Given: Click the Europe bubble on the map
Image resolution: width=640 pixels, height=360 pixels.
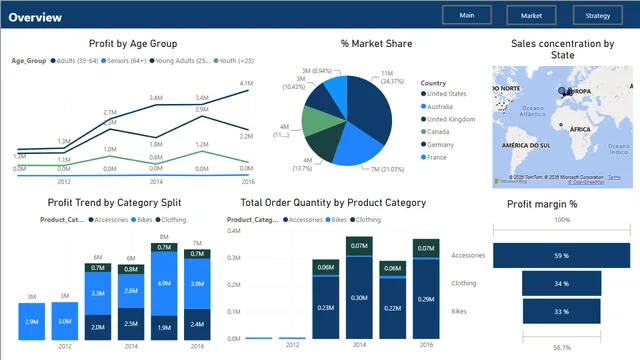Looking at the screenshot, I should (x=562, y=91).
